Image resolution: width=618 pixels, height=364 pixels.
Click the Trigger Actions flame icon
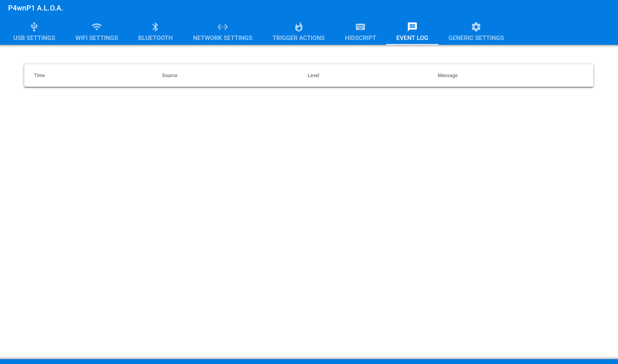tap(299, 27)
